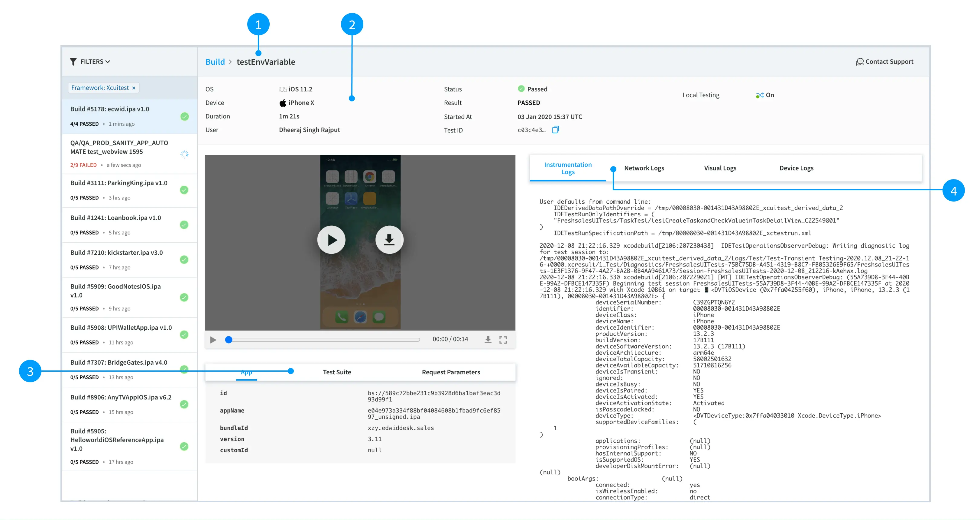The image size is (980, 520).
Task: Open the Device Logs tab
Action: [x=796, y=168]
